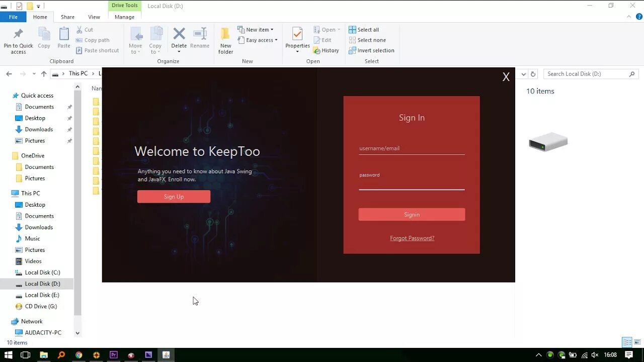Click Invert selection
644x362 pixels.
coord(371,50)
